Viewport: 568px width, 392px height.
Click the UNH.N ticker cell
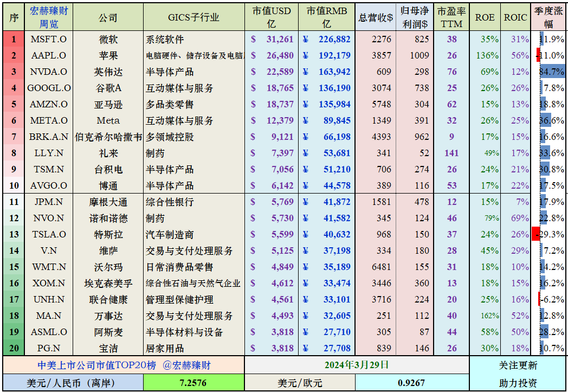pyautogui.click(x=49, y=299)
